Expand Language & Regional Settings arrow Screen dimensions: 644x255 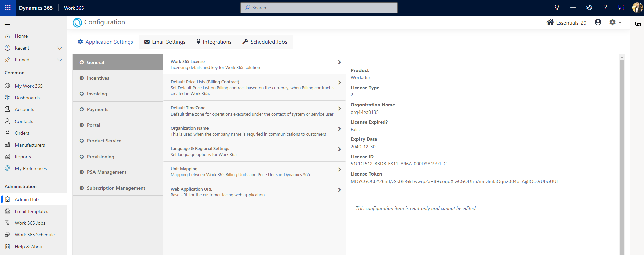pos(339,149)
